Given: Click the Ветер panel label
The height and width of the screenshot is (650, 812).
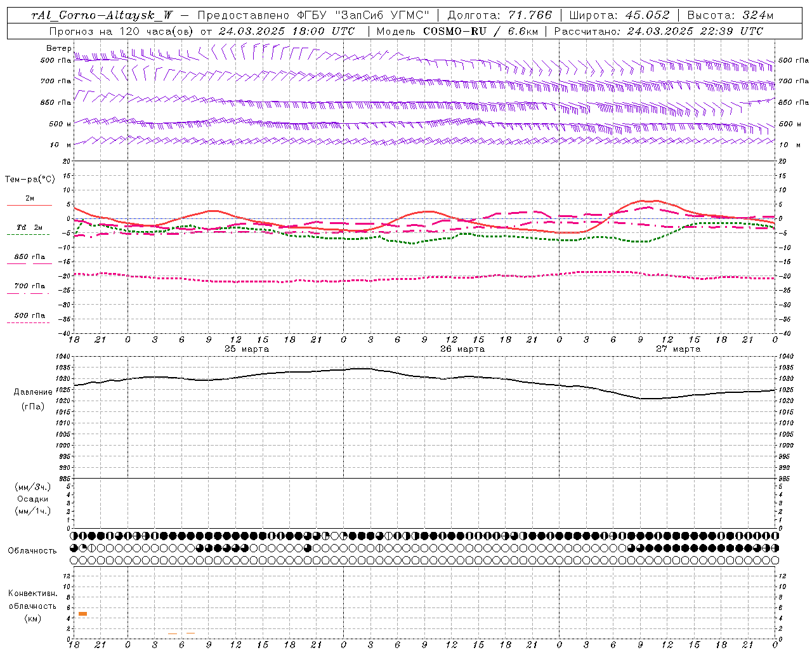Looking at the screenshot, I should (x=58, y=48).
